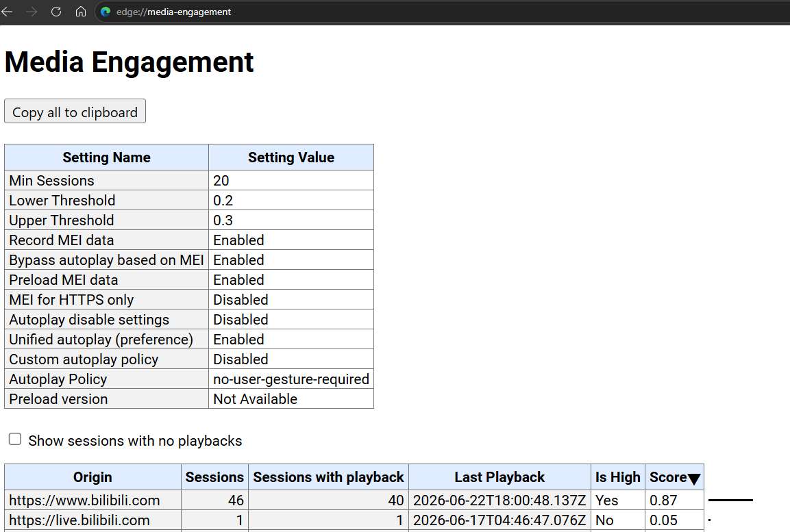Go to the browser home page
Screen dimensions: 790x532
[x=81, y=12]
